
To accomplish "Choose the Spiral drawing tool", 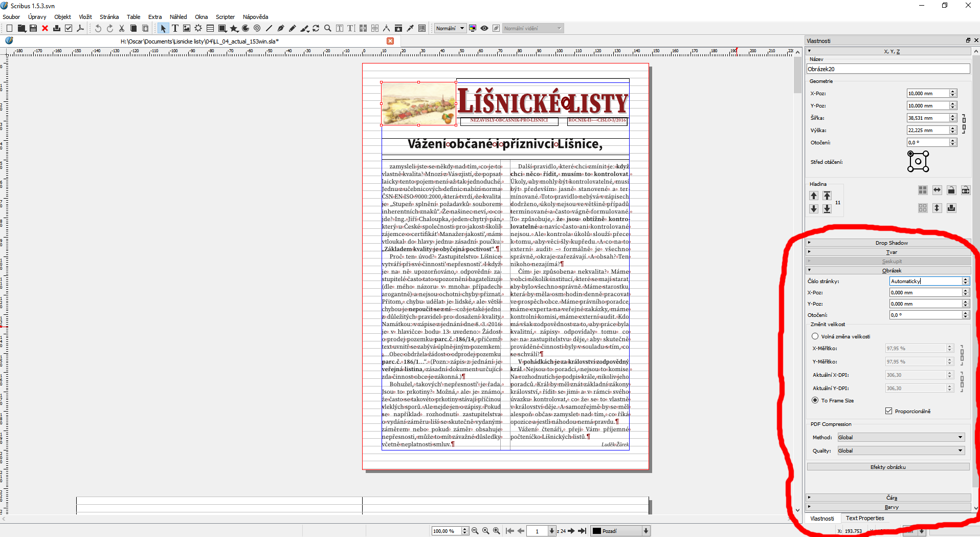I will click(257, 29).
